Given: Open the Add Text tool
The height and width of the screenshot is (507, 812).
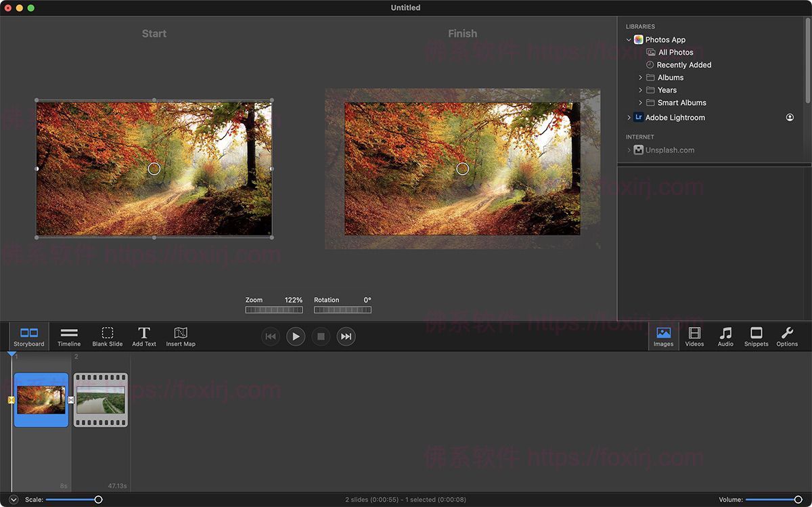Looking at the screenshot, I should click(x=144, y=336).
